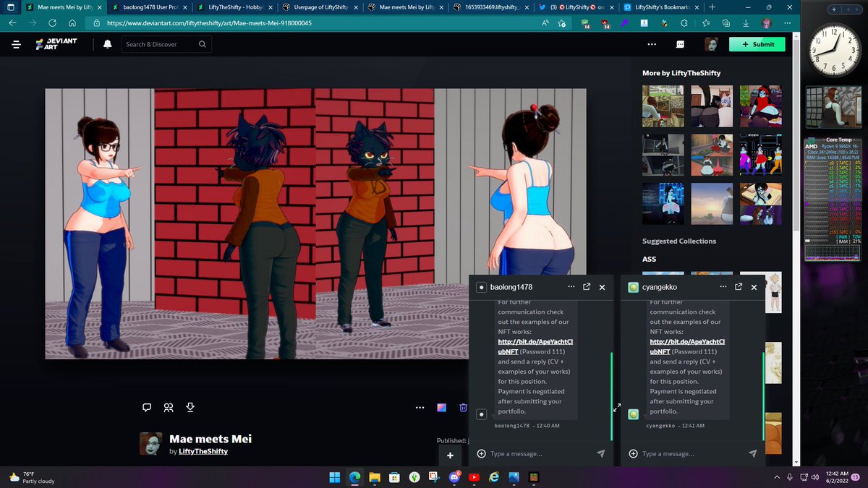Open the weather widget showing 76°F
Image resolution: width=868 pixels, height=488 pixels.
tap(33, 477)
